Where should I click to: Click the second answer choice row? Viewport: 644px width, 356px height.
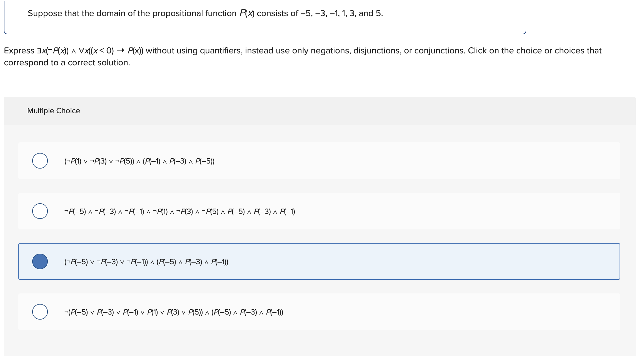point(278,211)
